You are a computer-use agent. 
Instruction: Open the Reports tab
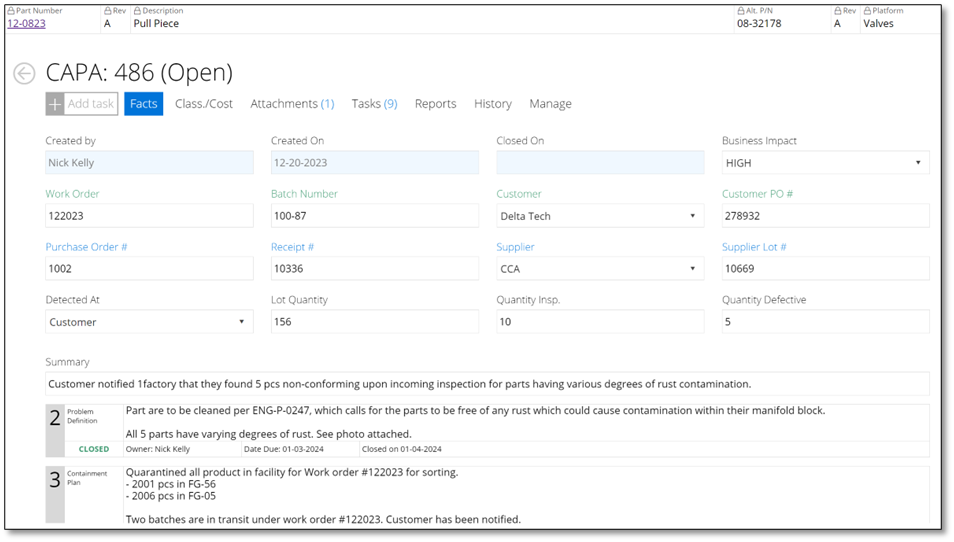pyautogui.click(x=436, y=104)
